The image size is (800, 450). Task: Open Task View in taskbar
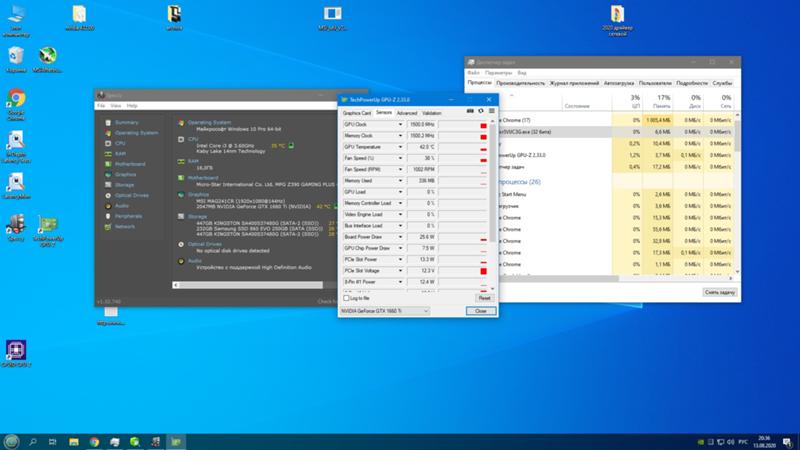click(53, 442)
